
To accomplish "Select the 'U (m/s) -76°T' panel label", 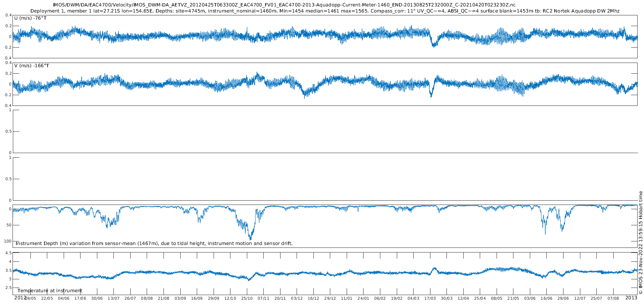I will (x=30, y=18).
